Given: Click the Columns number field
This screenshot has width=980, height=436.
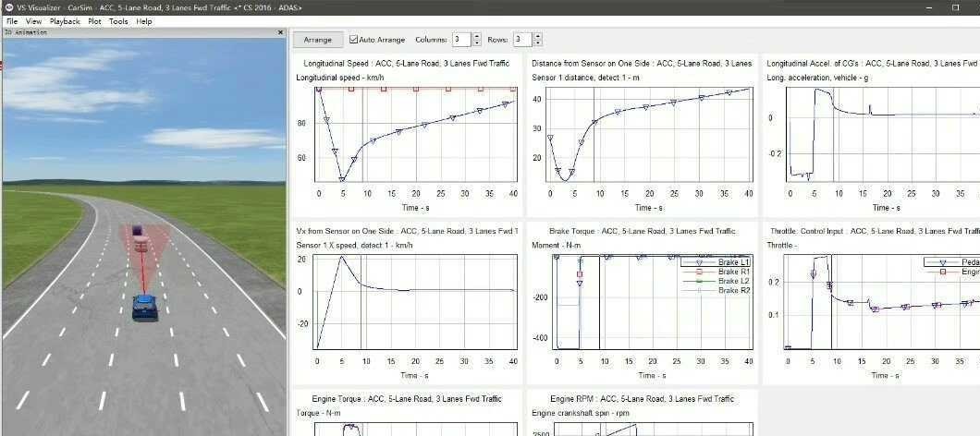Looking at the screenshot, I should pyautogui.click(x=460, y=40).
